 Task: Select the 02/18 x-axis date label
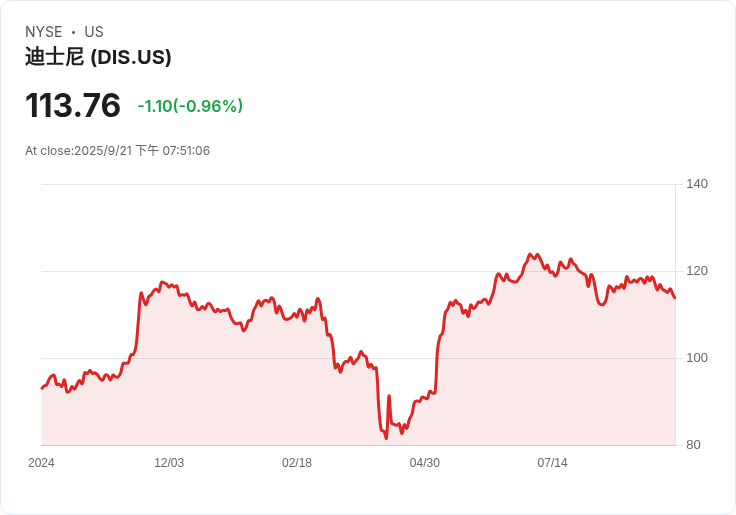click(297, 463)
